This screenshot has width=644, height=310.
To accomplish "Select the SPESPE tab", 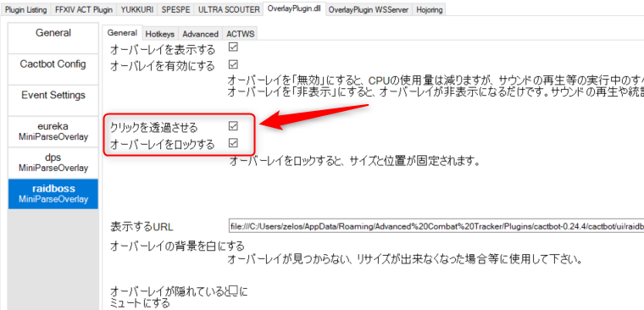I will [x=175, y=10].
